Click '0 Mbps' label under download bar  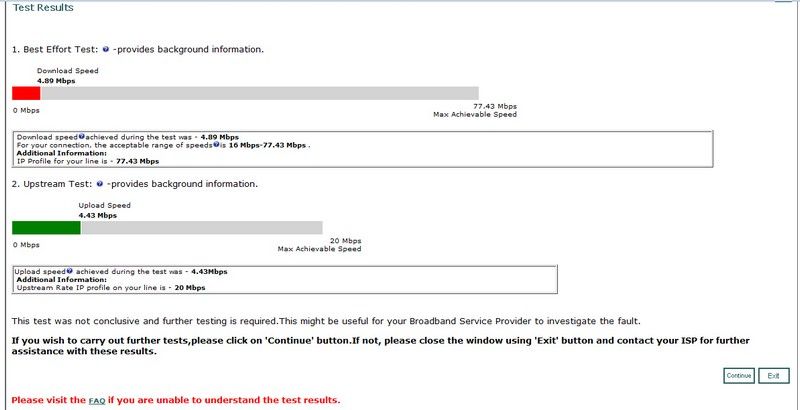pyautogui.click(x=26, y=110)
